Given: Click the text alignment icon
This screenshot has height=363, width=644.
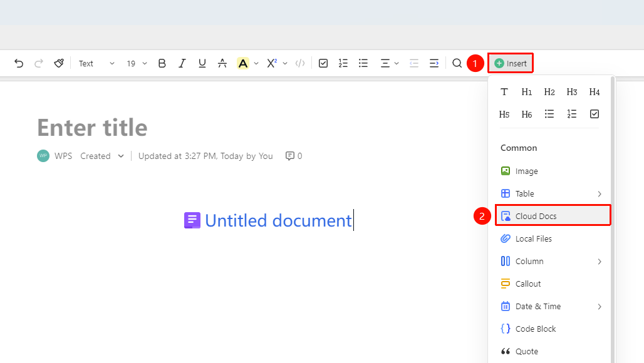Looking at the screenshot, I should click(x=385, y=63).
